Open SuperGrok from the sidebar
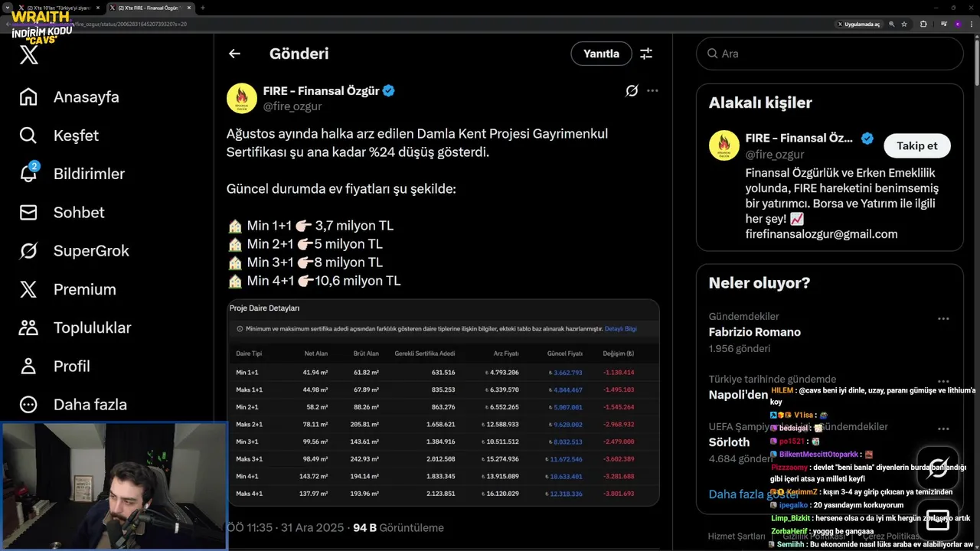Viewport: 980px width, 551px height. pos(73,251)
